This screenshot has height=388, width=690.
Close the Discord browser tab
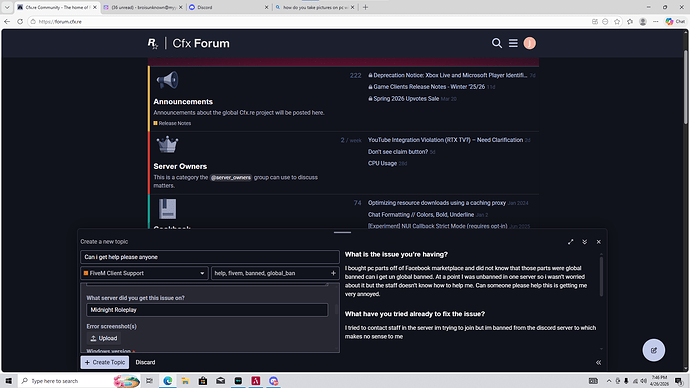point(266,7)
